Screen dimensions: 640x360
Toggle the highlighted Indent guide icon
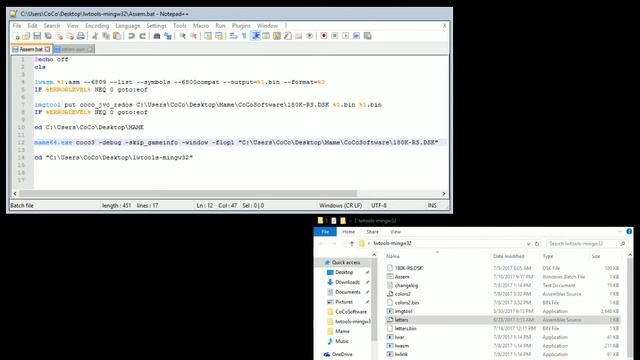pos(256,36)
